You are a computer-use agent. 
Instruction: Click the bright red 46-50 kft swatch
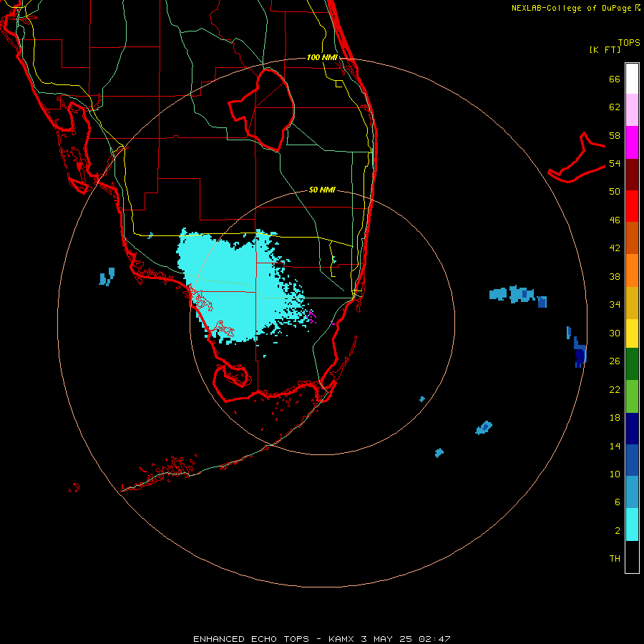pyautogui.click(x=632, y=206)
